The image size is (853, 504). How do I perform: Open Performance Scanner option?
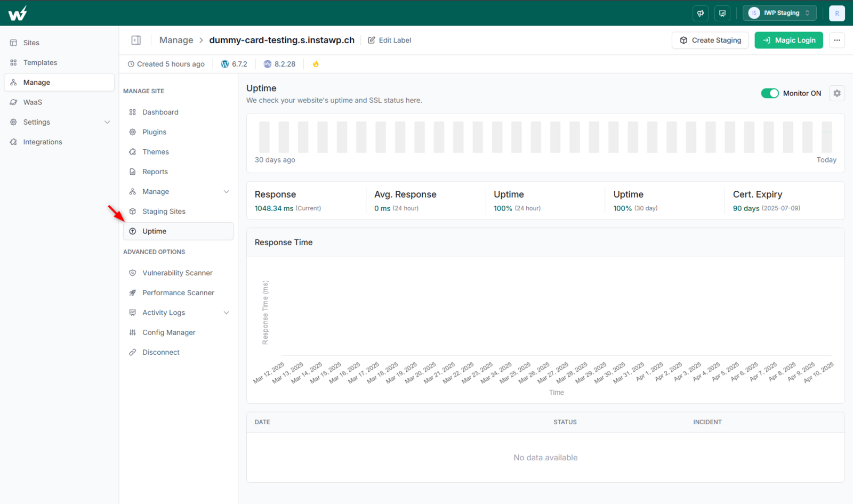(179, 292)
